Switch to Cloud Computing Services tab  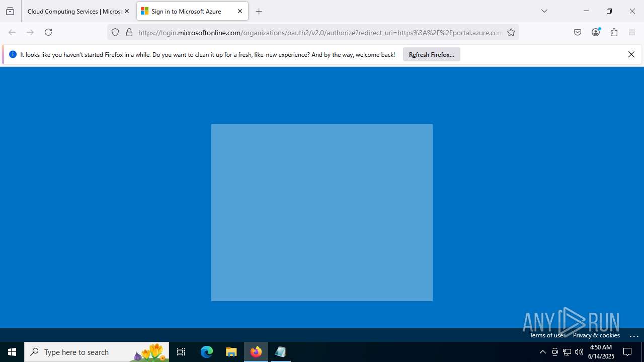coord(74,11)
